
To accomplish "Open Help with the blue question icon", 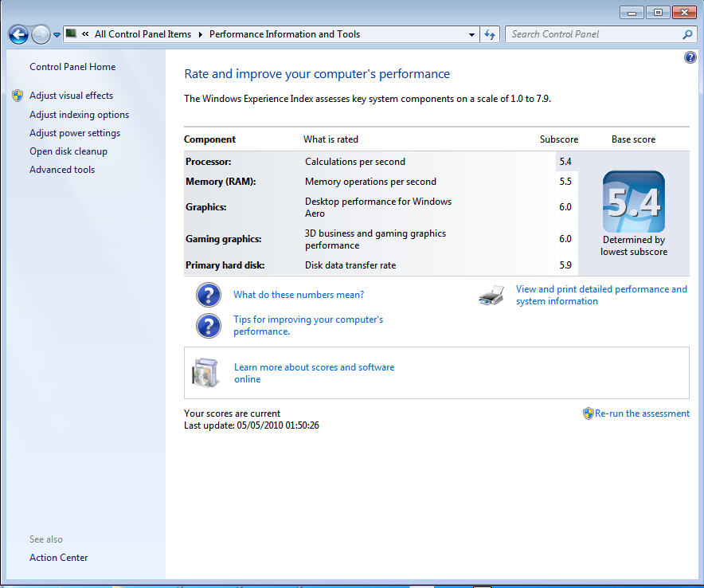I will coord(690,57).
